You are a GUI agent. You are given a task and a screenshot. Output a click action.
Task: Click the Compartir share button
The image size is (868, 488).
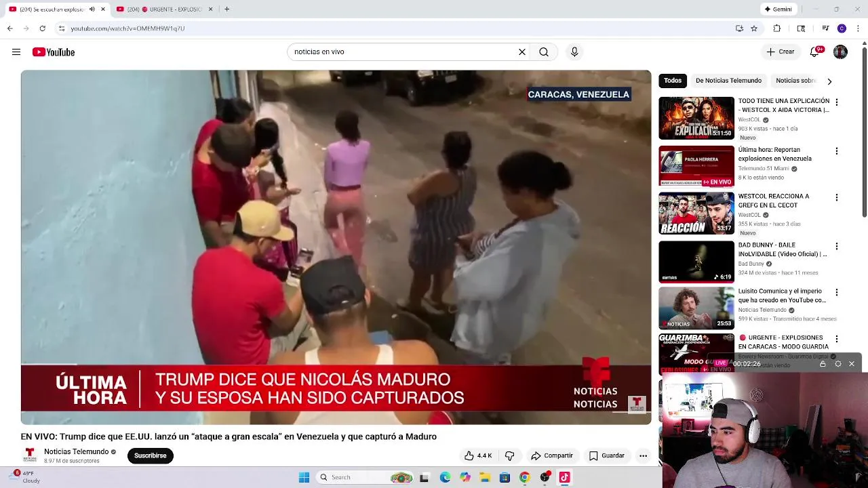click(x=552, y=455)
